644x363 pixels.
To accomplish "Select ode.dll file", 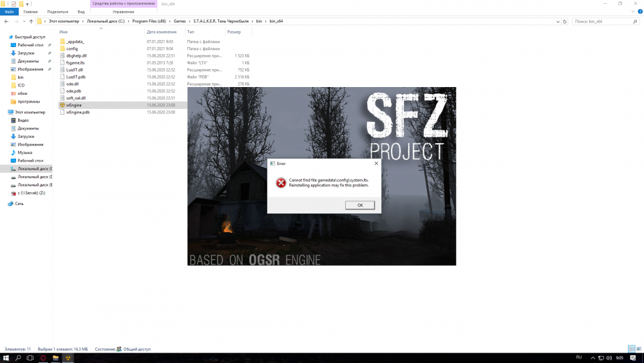I will click(x=72, y=84).
